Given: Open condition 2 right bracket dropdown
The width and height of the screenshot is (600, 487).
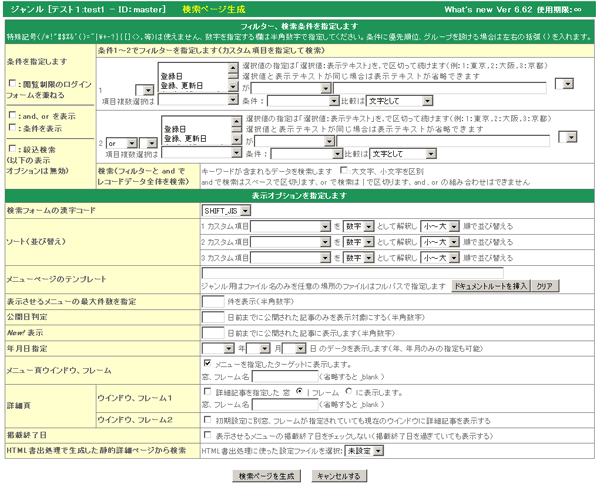Looking at the screenshot, I should [568, 137].
